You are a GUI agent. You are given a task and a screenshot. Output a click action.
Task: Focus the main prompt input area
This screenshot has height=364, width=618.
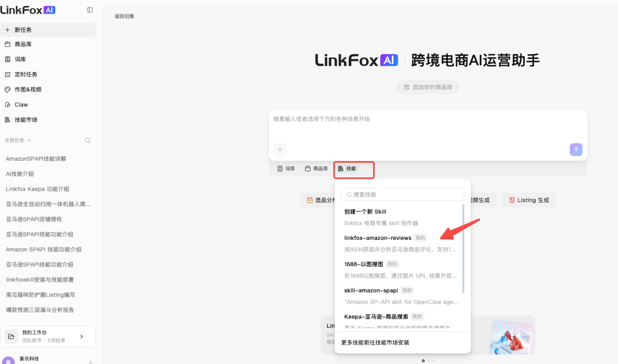click(427, 126)
